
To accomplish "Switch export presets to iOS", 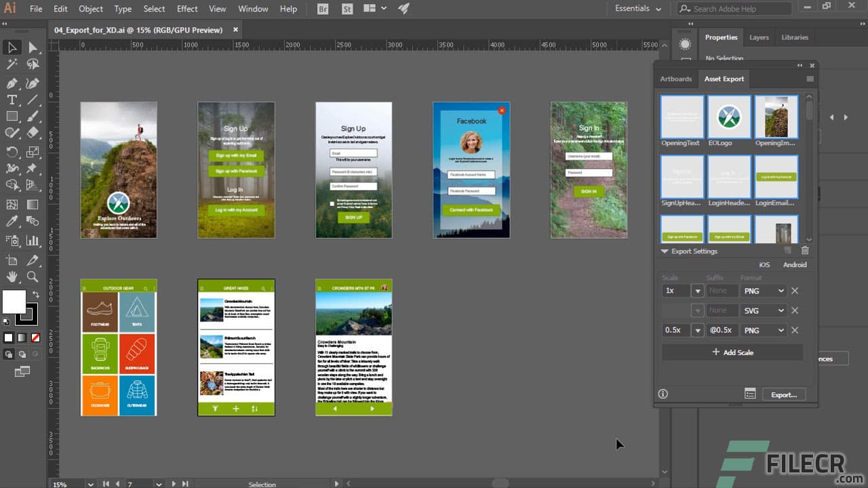I will coord(764,264).
